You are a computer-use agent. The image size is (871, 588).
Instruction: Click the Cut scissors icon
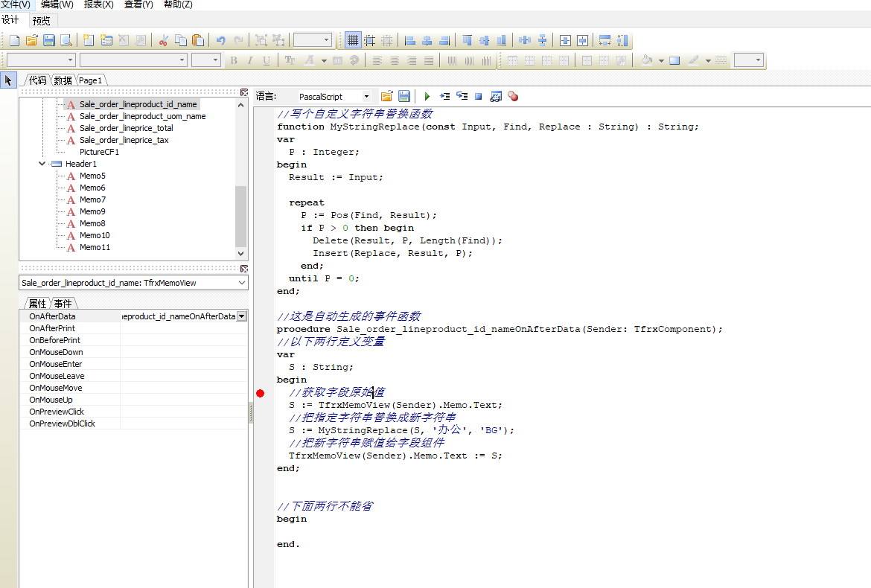tap(163, 40)
